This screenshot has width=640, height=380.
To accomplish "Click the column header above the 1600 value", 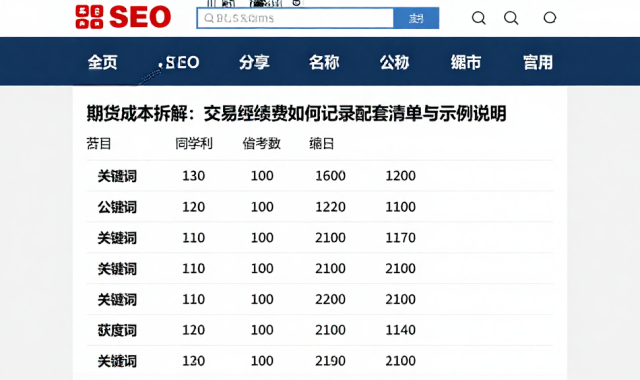I will [x=322, y=144].
